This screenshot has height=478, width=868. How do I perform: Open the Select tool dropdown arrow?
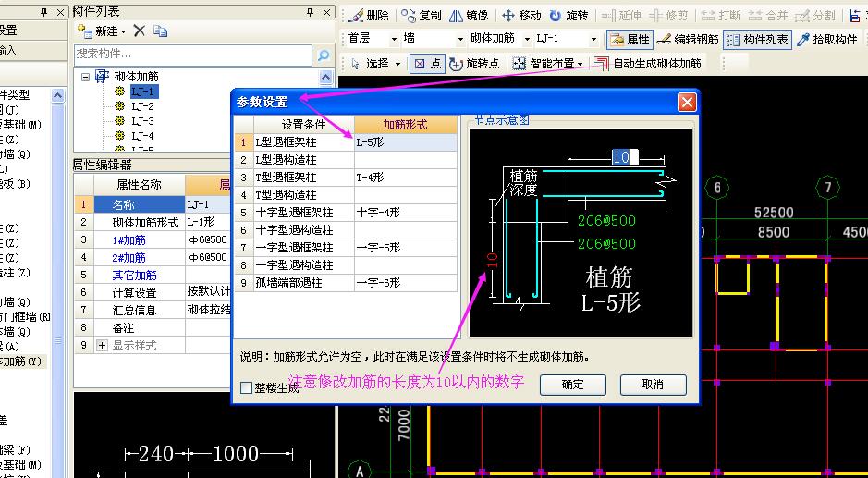(x=397, y=64)
